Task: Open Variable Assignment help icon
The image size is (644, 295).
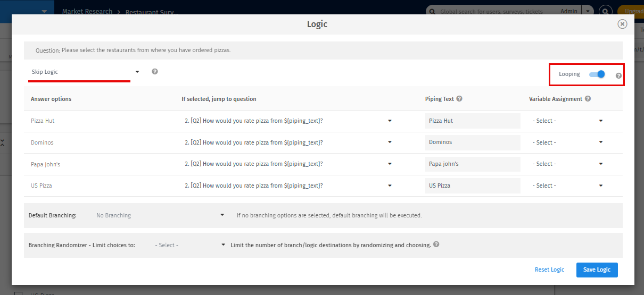Action: tap(588, 99)
